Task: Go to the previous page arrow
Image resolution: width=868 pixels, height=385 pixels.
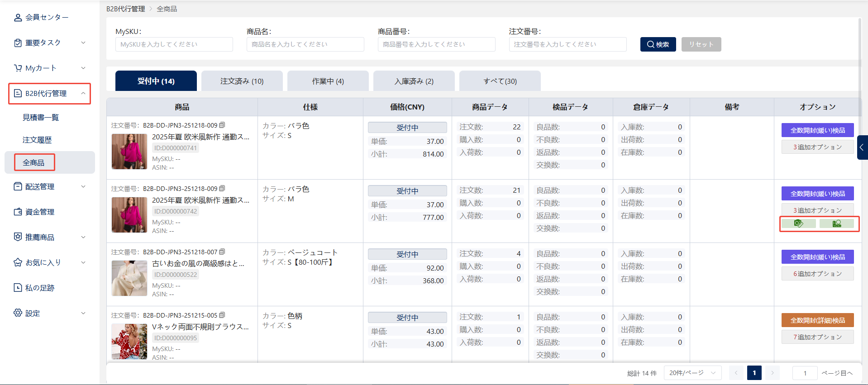Action: 736,373
